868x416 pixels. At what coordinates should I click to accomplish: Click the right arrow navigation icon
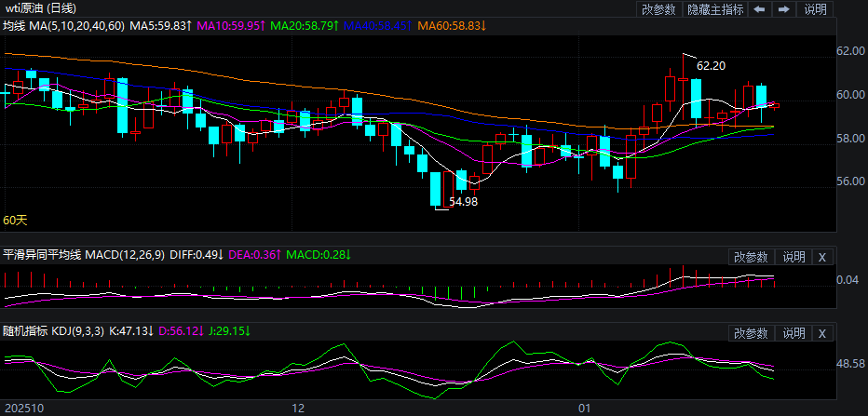coord(783,9)
